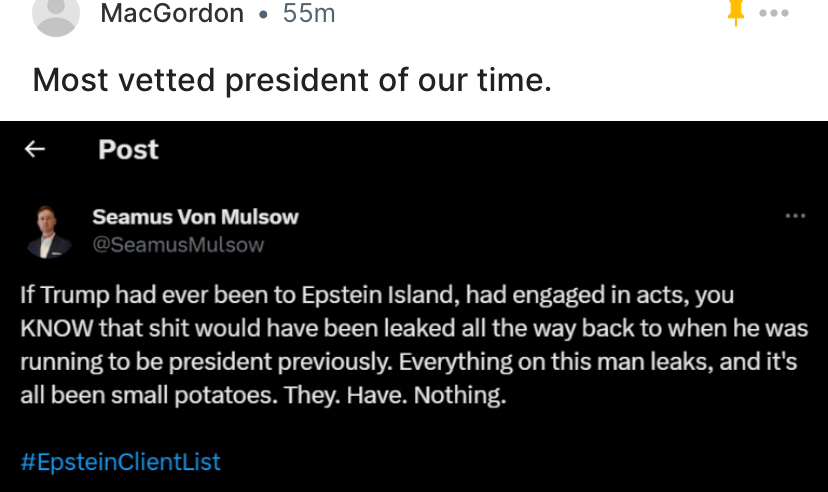This screenshot has height=492, width=828.
Task: Click the Post header title
Action: pyautogui.click(x=128, y=149)
